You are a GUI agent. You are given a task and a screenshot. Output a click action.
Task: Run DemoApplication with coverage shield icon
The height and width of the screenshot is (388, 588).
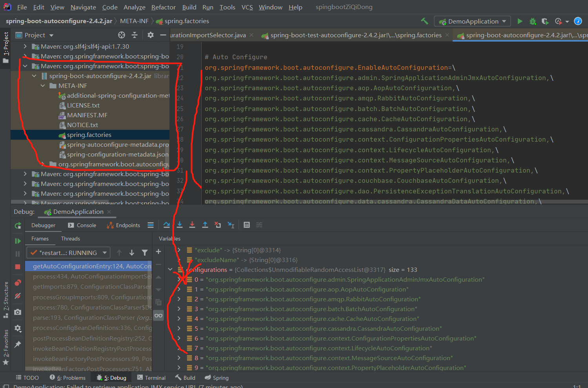point(545,21)
